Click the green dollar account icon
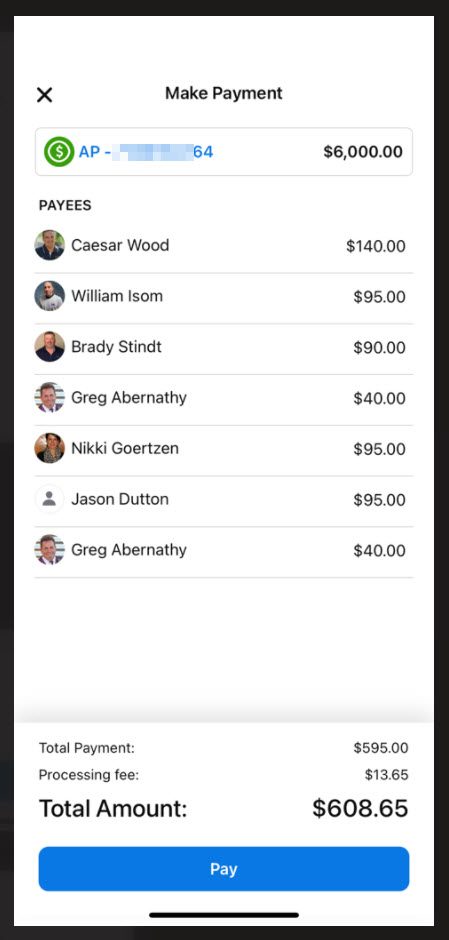 pyautogui.click(x=59, y=152)
